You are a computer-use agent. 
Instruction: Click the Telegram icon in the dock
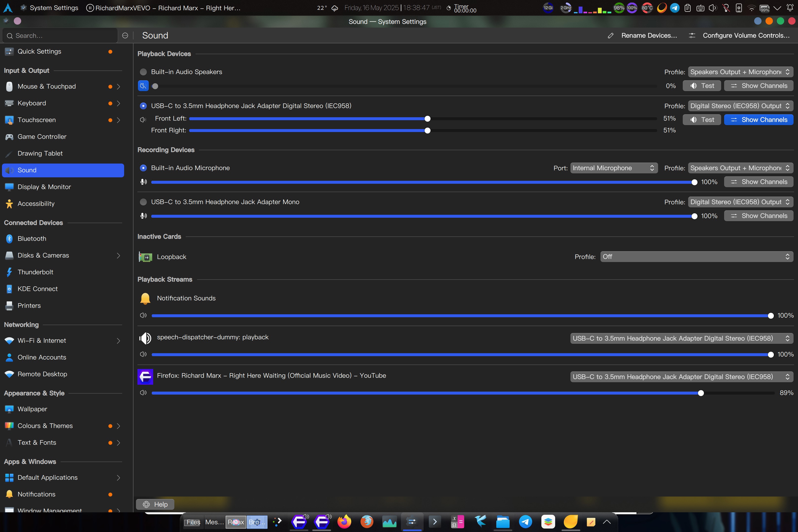click(525, 522)
